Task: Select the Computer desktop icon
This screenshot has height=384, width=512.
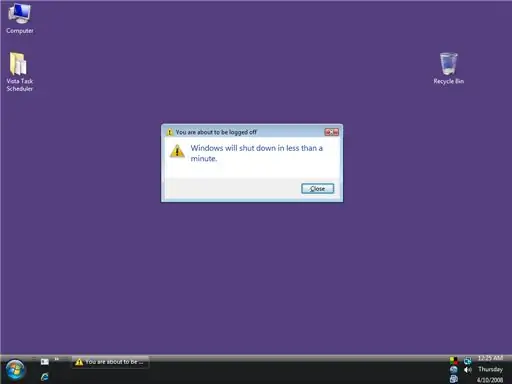Action: pos(20,18)
